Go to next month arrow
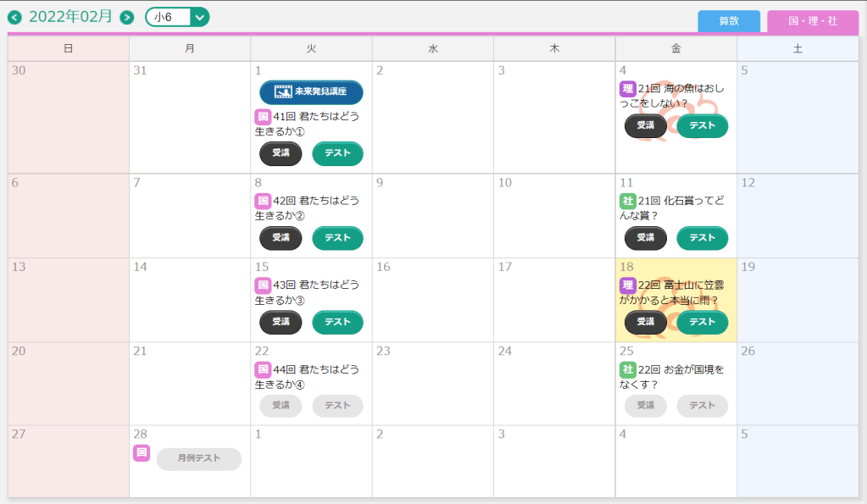 pos(126,17)
